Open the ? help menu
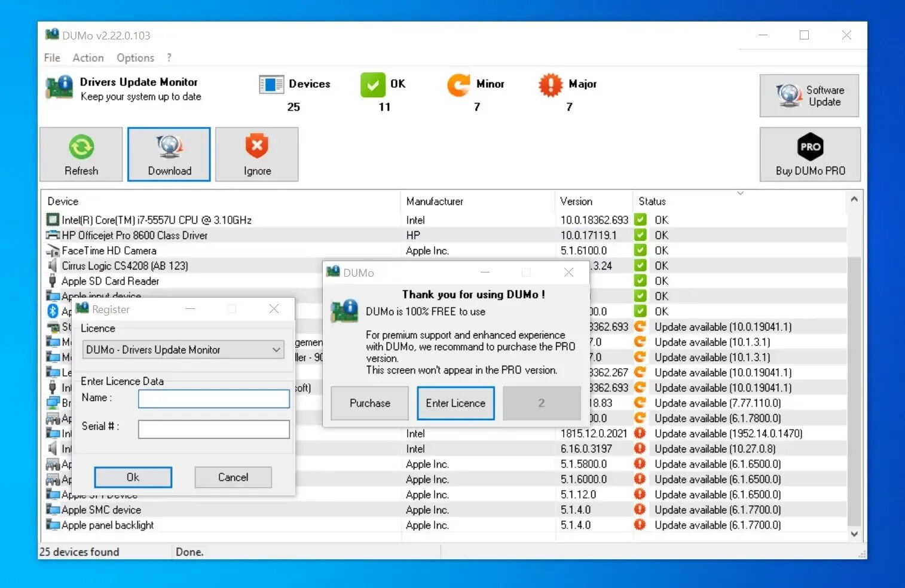Image resolution: width=905 pixels, height=588 pixels. (x=169, y=58)
